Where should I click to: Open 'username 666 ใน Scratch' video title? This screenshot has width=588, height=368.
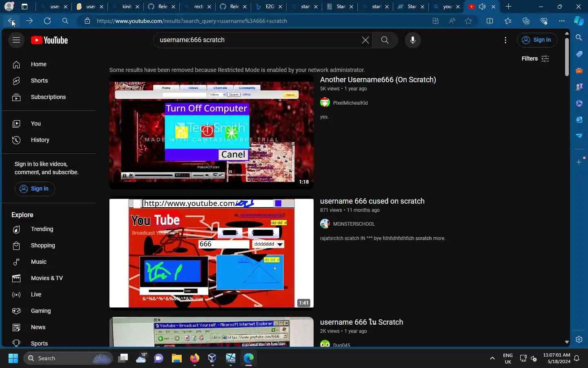361,322
